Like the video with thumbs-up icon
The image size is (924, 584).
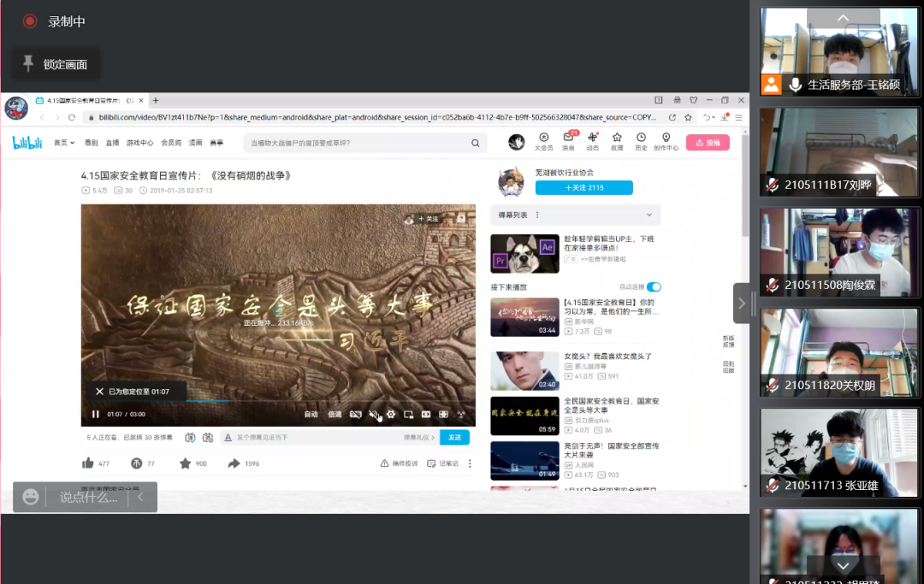[x=88, y=463]
